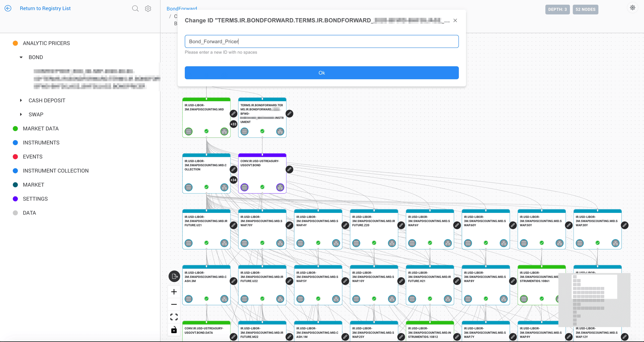The image size is (644, 342).
Task: Click inside the Bond_Forward_Pricer text field
Action: (322, 41)
